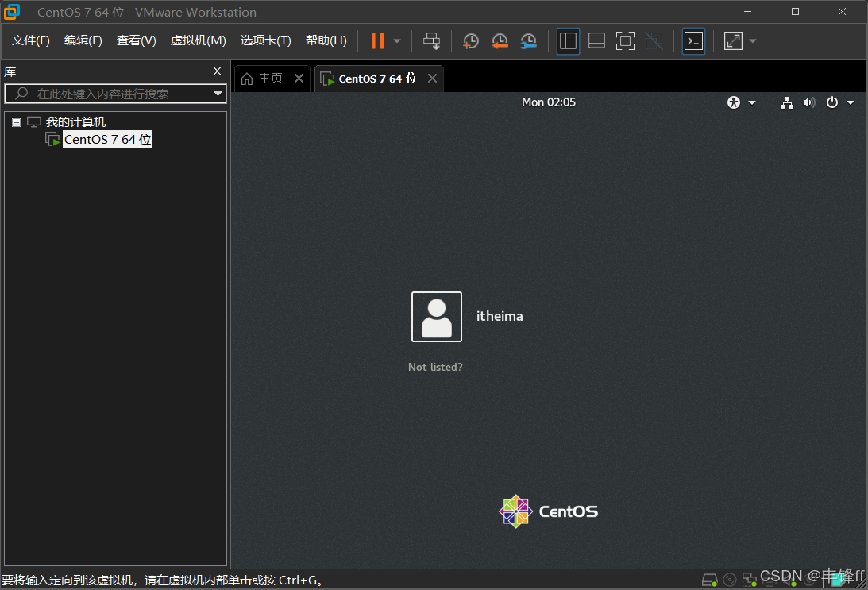
Task: Click the itheima username label
Action: (x=500, y=316)
